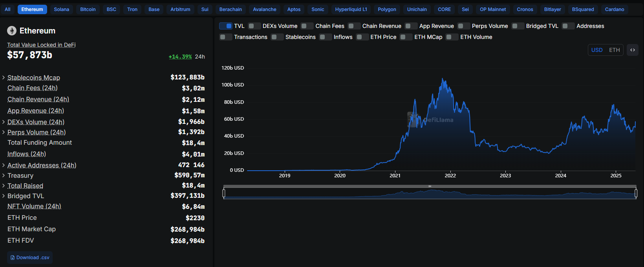Image resolution: width=644 pixels, height=267 pixels.
Task: Click the NFT Volume (24h) label
Action: 35,206
